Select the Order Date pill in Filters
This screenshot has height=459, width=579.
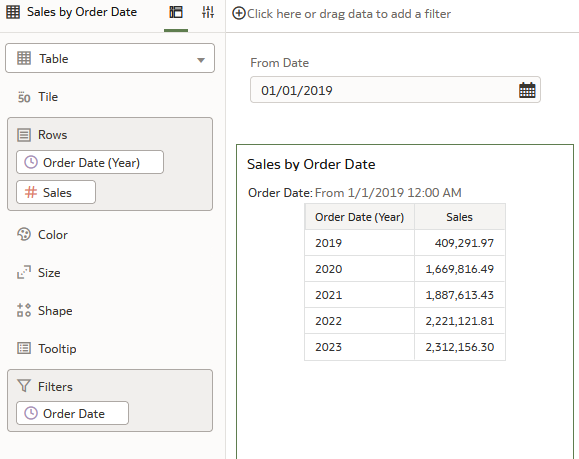click(x=72, y=413)
